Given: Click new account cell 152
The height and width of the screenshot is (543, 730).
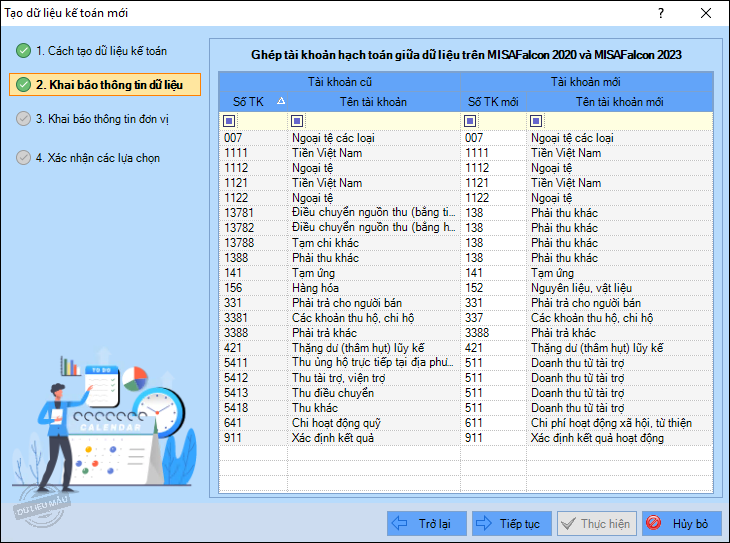Looking at the screenshot, I should point(493,288).
